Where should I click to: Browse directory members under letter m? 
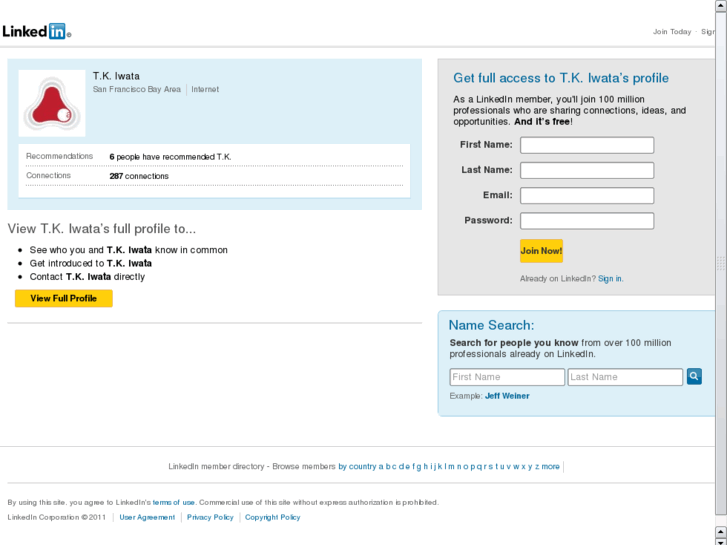click(x=451, y=467)
